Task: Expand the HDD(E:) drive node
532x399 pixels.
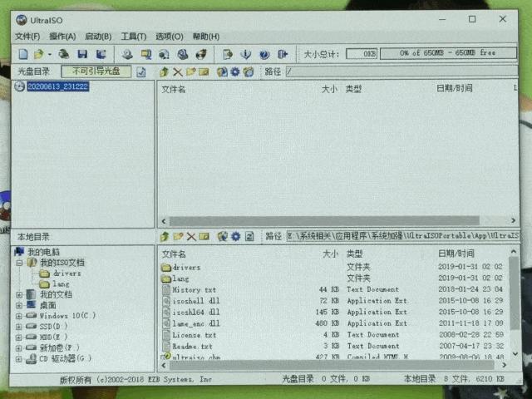Action: point(19,337)
